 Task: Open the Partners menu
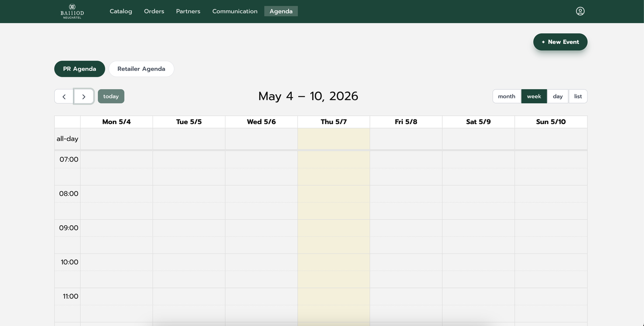coord(188,11)
